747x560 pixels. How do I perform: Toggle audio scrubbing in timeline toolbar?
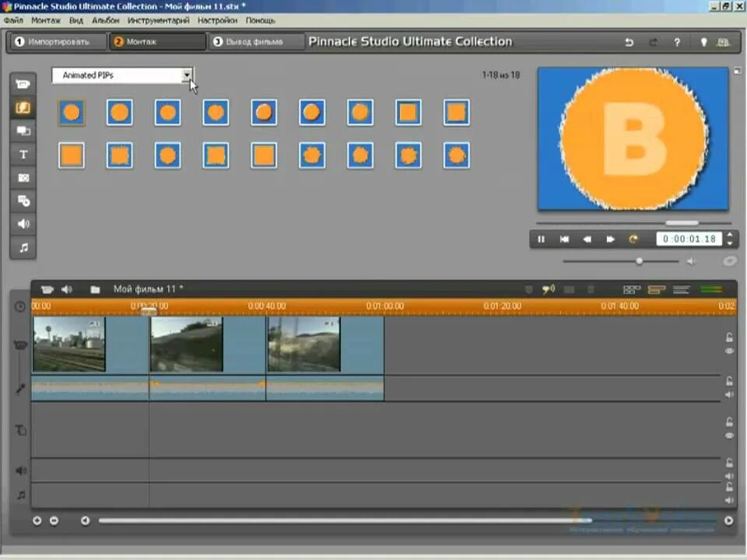click(549, 289)
